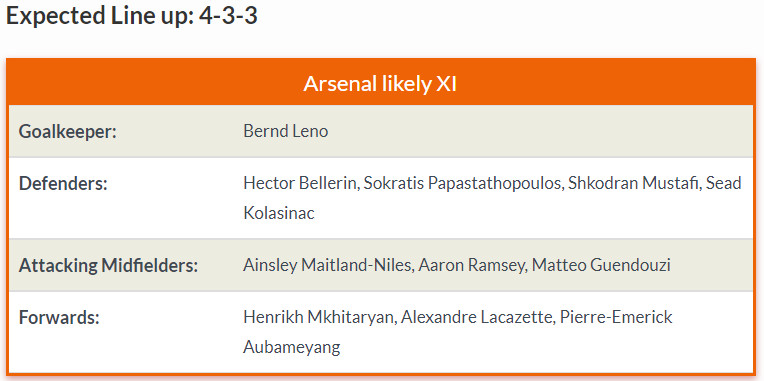Select Pierre-Emerick in the forwards row

click(x=616, y=318)
